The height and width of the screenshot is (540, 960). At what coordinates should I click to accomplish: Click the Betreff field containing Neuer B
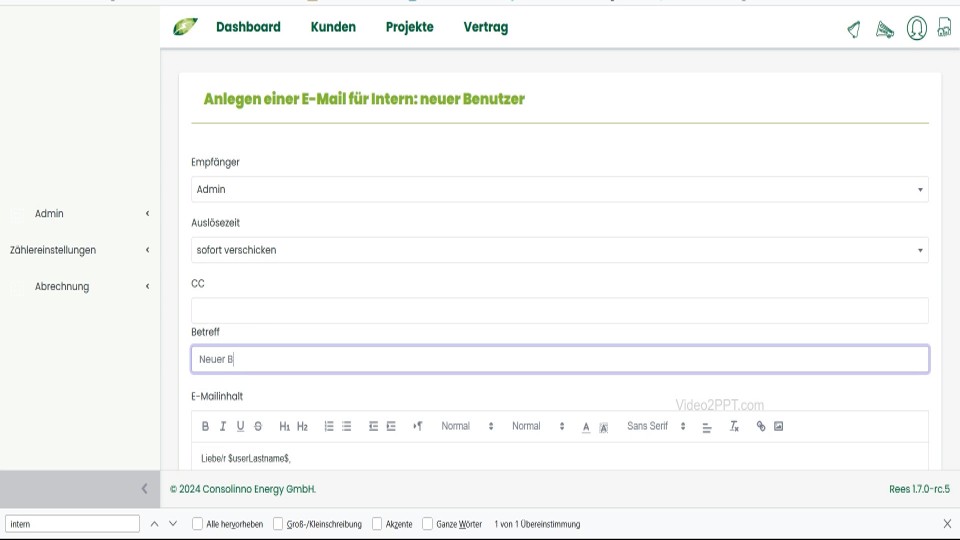[560, 359]
